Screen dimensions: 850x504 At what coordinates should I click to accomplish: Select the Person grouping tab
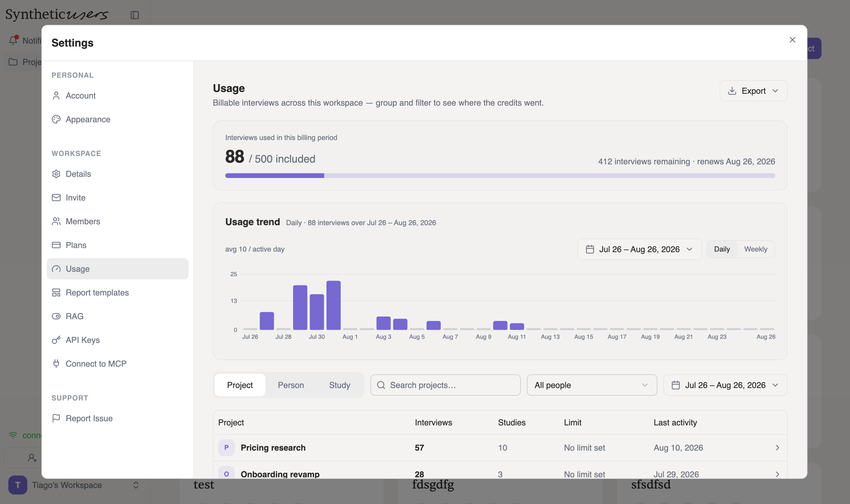point(291,385)
